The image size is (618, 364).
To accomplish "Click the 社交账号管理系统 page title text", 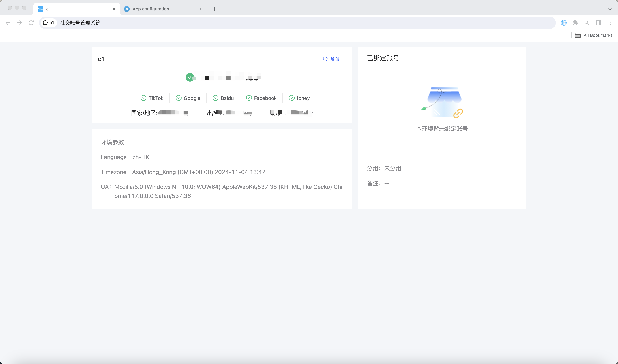I will pos(80,23).
